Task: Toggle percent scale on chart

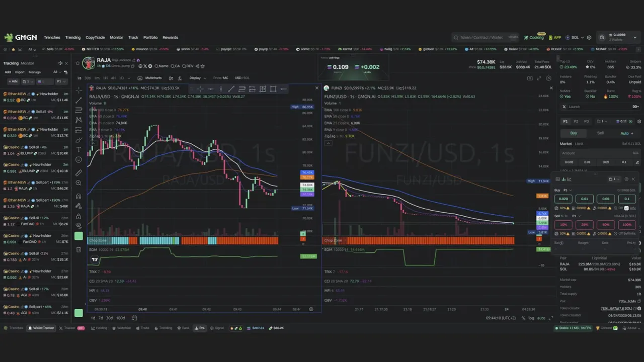Action: tap(524, 318)
